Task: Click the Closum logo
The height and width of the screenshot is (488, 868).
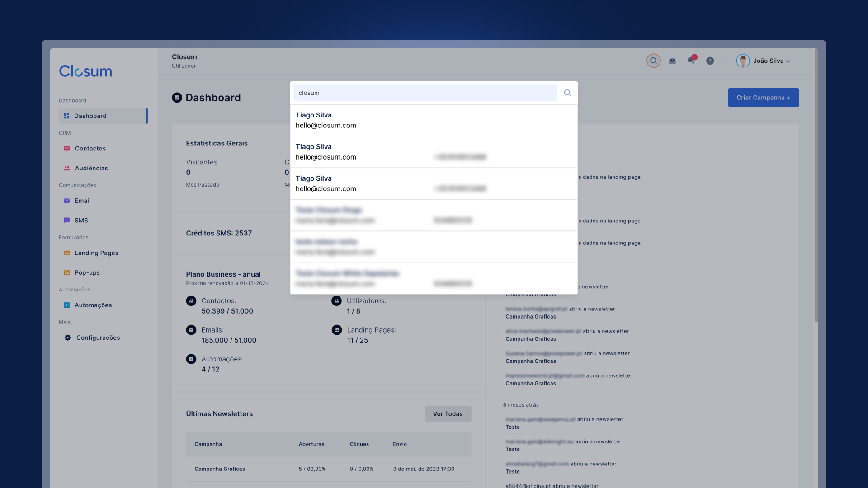Action: 85,71
